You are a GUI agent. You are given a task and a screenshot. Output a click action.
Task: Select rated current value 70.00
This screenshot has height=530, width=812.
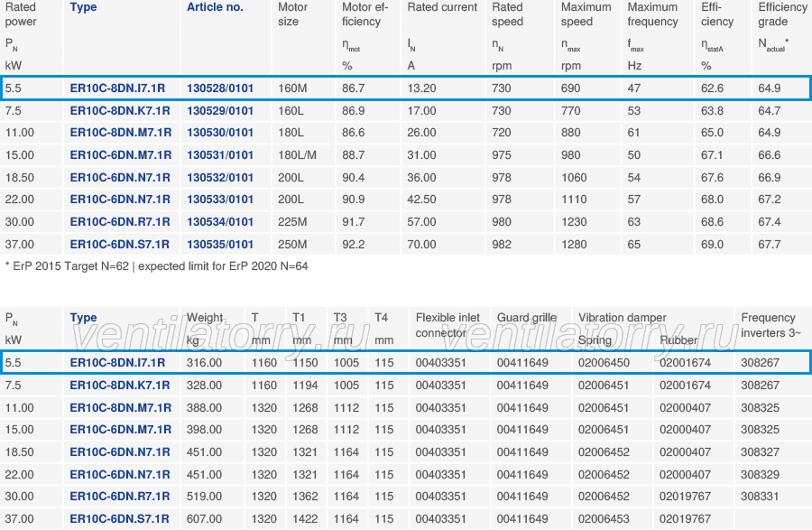[x=421, y=245]
